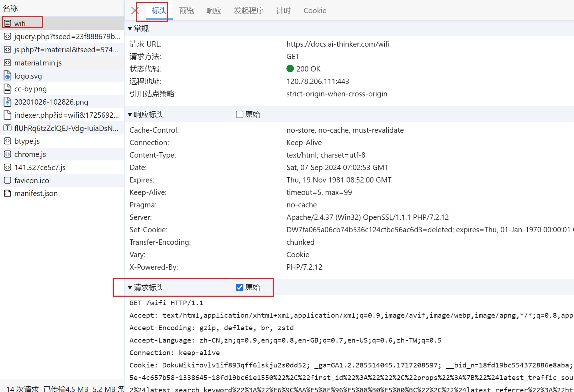Select logo.svg request
The image size is (574, 392).
click(62, 76)
